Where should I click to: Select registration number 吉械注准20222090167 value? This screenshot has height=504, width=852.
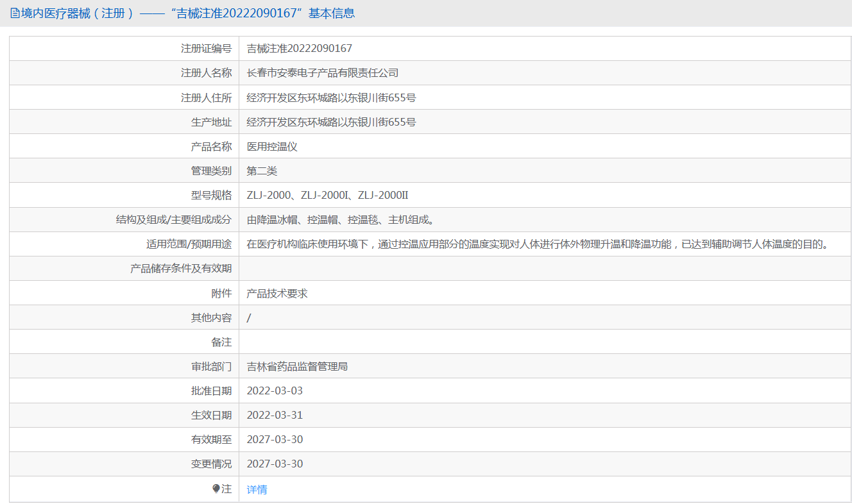(300, 48)
